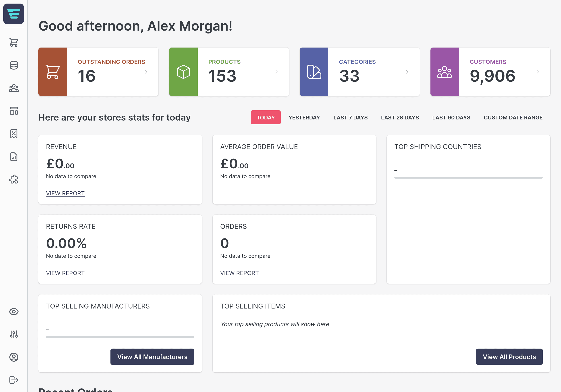Click the settings sliders icon in sidebar
Image resolution: width=561 pixels, height=392 pixels.
(14, 335)
